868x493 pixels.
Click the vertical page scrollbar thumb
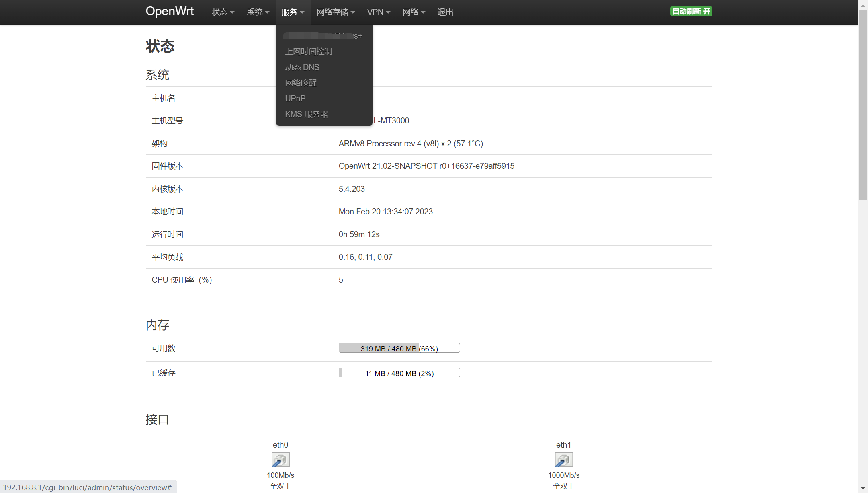coord(863,105)
